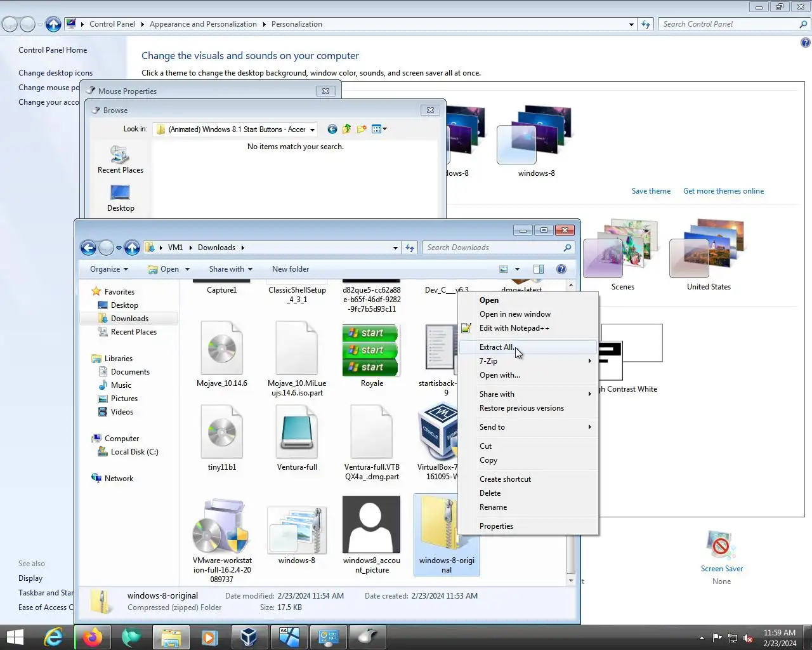Viewport: 812px width, 650px height.
Task: Select Network in navigation pane
Action: point(119,479)
